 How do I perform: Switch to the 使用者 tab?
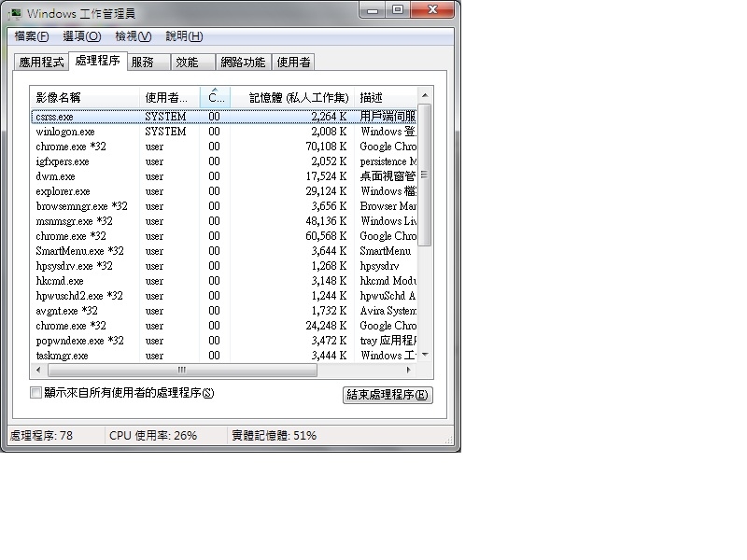pyautogui.click(x=293, y=63)
